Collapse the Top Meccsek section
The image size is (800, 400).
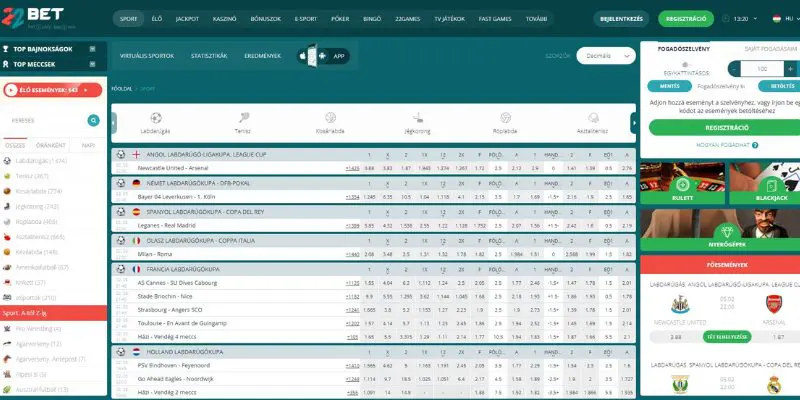click(92, 64)
